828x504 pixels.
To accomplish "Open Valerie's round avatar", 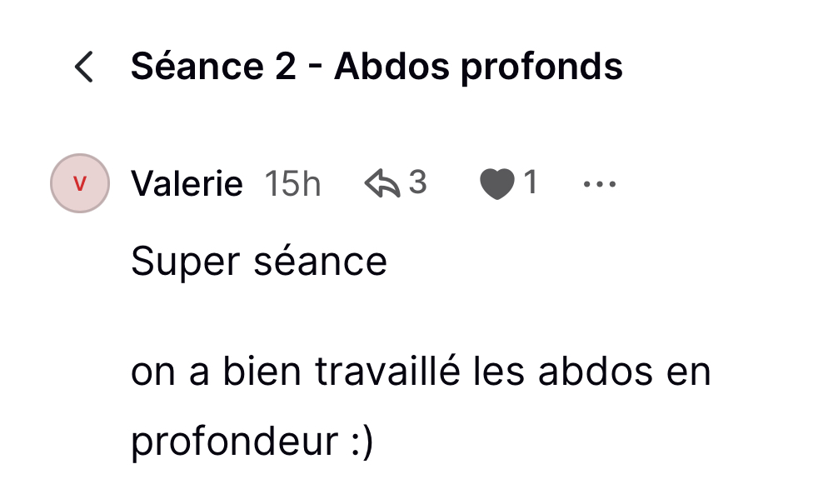I will coord(80,183).
